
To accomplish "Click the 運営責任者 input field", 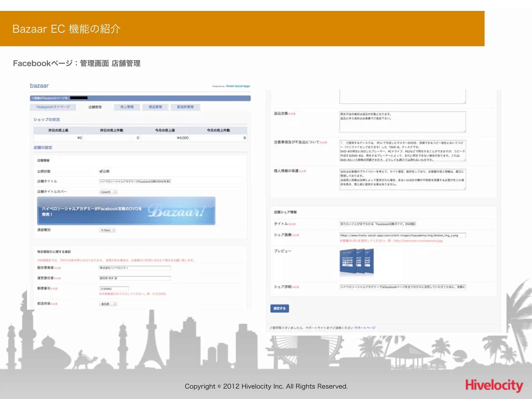I will click(x=135, y=278).
